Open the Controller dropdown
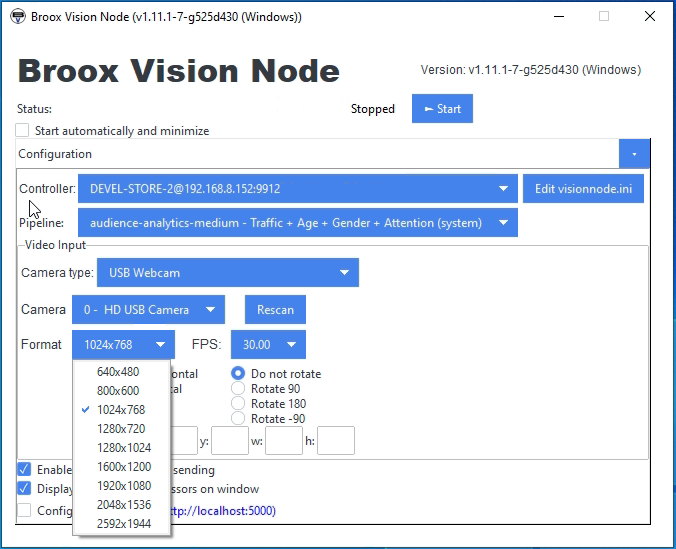The width and height of the screenshot is (676, 549). coord(297,188)
